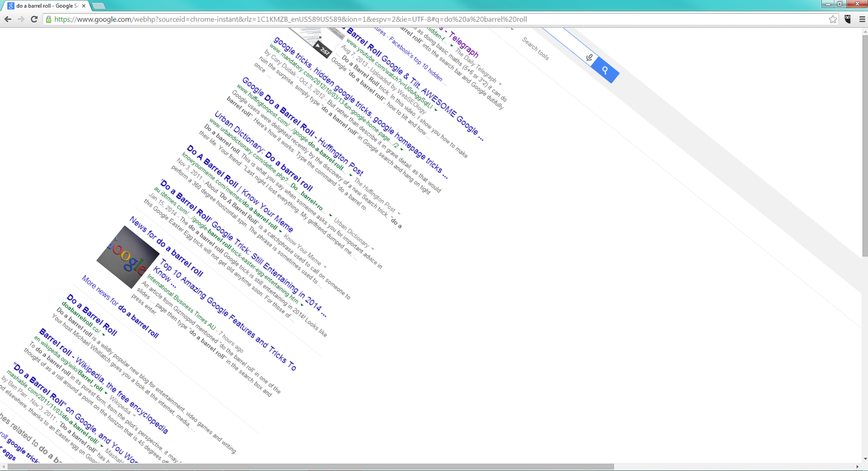Click the browser back arrow
The height and width of the screenshot is (471, 868).
pos(8,19)
